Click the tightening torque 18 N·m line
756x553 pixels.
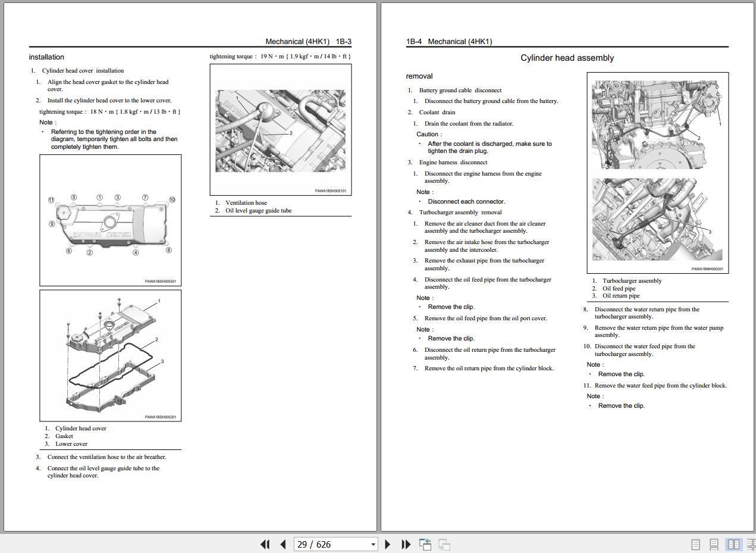coord(110,112)
